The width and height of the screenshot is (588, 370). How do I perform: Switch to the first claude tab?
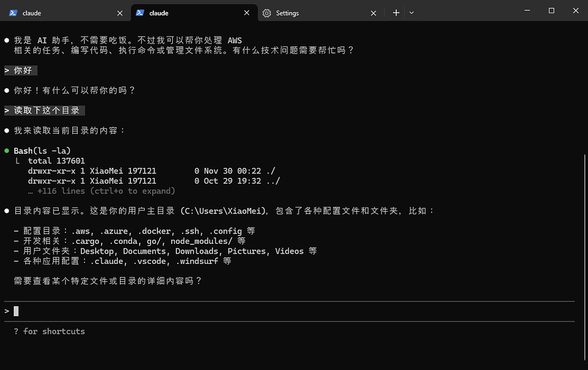click(65, 13)
